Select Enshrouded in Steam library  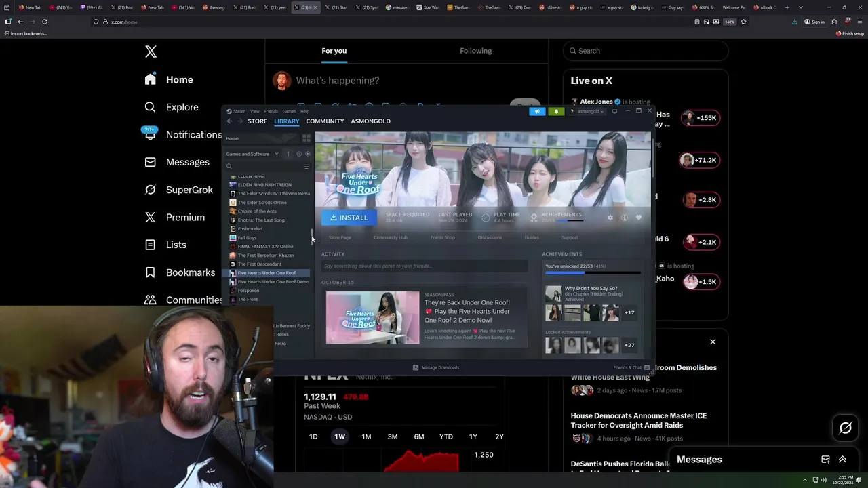tap(250, 229)
